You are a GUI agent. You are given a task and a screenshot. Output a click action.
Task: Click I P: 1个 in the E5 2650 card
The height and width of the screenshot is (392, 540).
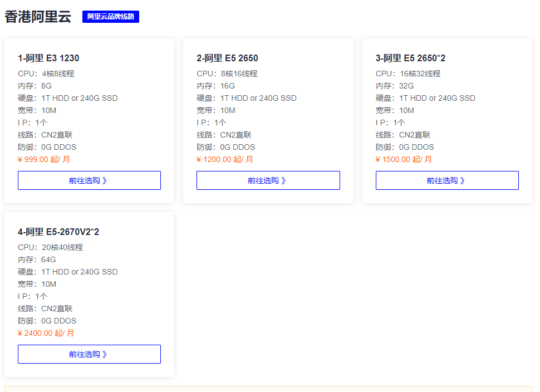(x=212, y=122)
